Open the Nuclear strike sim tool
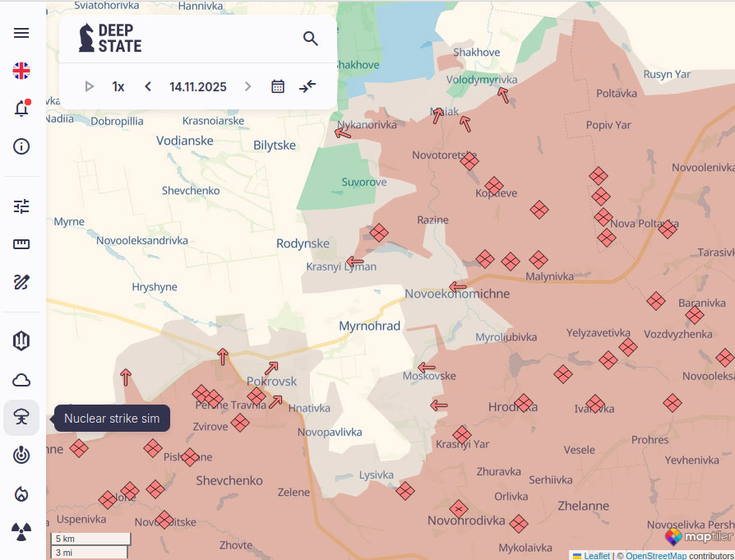735x560 pixels. (x=21, y=418)
